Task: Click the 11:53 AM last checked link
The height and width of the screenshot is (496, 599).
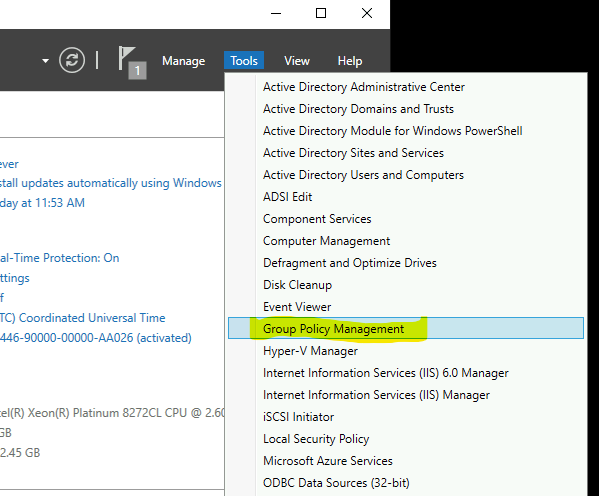Action: click(x=42, y=203)
